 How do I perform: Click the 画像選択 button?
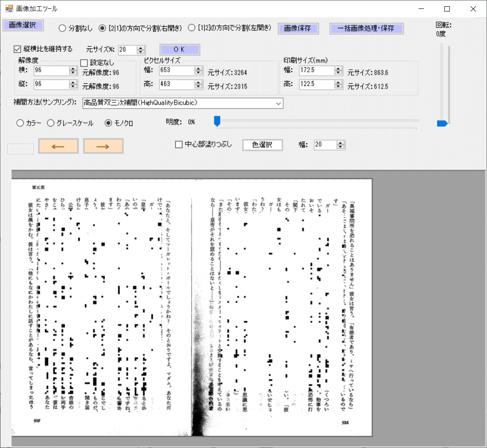23,25
